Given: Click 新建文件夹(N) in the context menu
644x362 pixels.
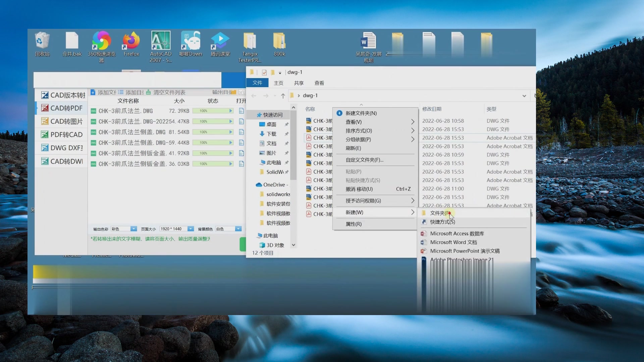Looking at the screenshot, I should point(375,113).
